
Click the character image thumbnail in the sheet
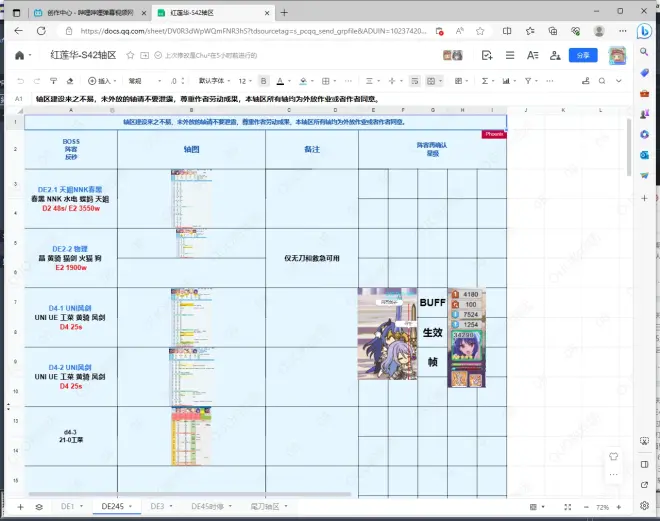click(387, 320)
